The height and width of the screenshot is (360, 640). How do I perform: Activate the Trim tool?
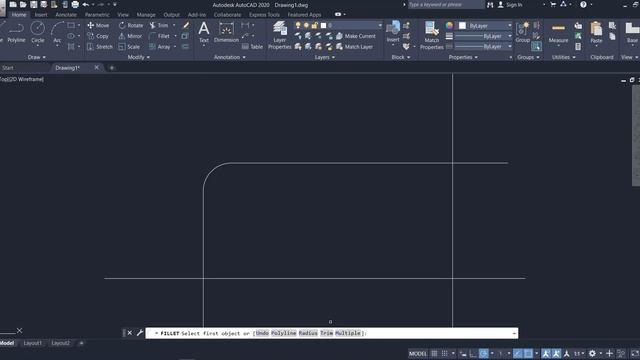pos(159,25)
